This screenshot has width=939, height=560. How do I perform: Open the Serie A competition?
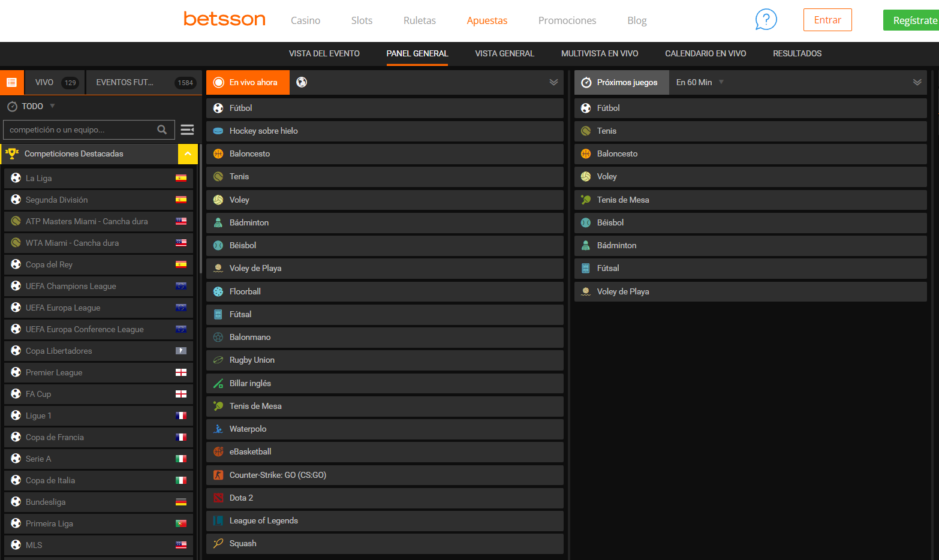pyautogui.click(x=98, y=459)
